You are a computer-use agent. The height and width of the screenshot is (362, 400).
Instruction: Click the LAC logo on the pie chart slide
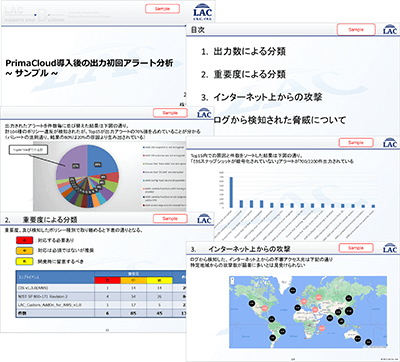[x=204, y=113]
